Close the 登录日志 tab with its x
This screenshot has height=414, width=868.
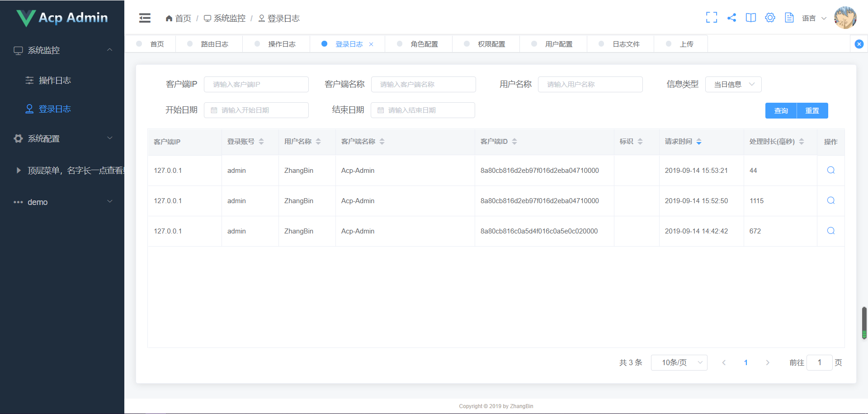[x=371, y=44]
